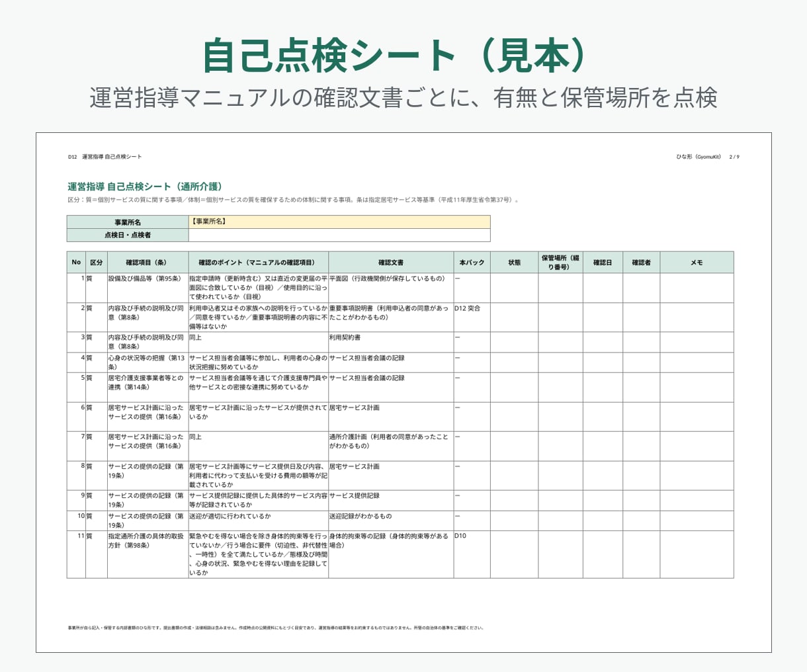Click the D12 突合 cell
The height and width of the screenshot is (672, 807).
(x=472, y=317)
